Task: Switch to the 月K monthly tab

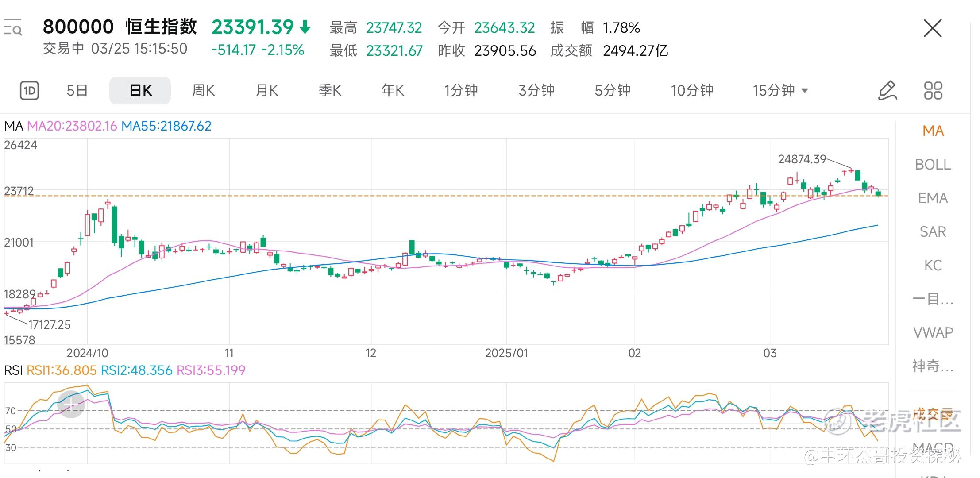Action: pos(266,91)
